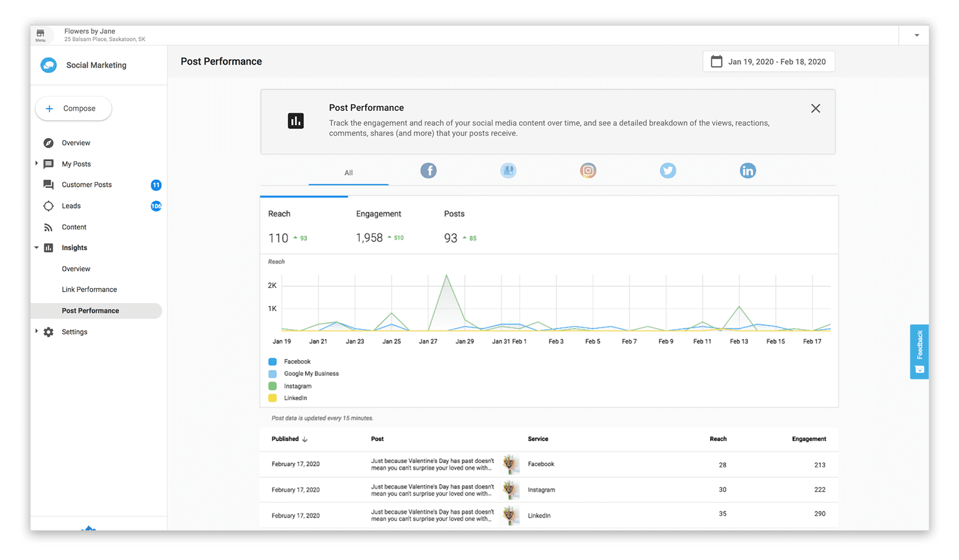Switch to the Instagram tab icon
959x560 pixels.
click(588, 170)
